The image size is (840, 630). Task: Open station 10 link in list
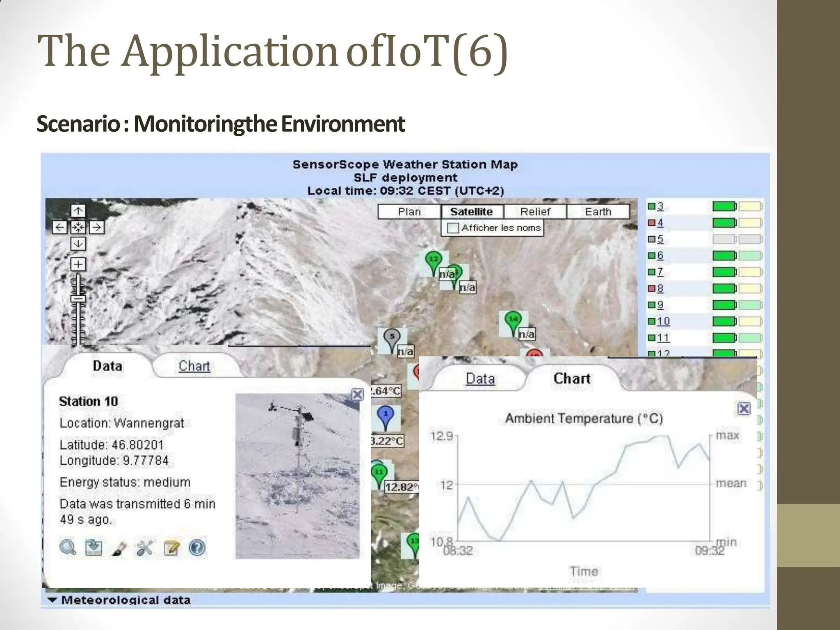663,321
